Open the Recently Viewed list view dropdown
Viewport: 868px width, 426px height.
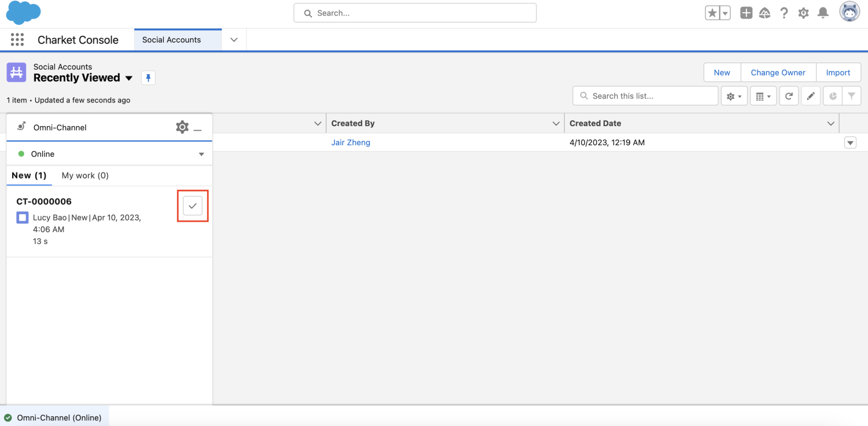coord(129,78)
